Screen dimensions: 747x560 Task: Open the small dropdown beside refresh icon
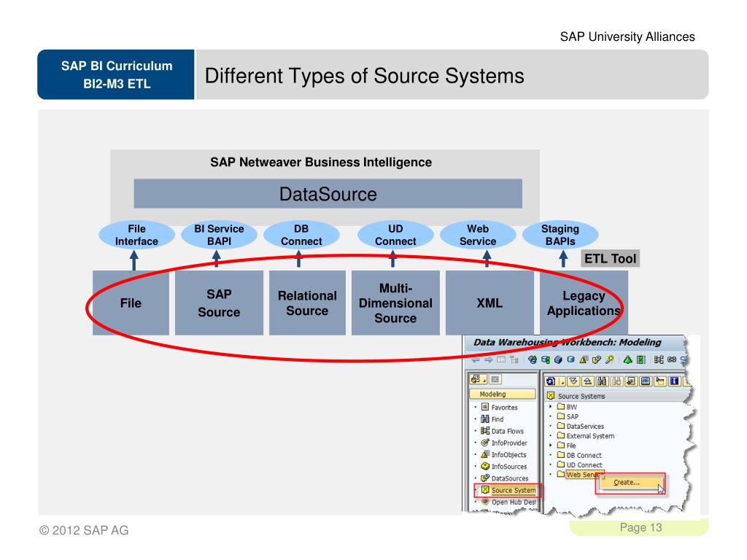tap(562, 381)
